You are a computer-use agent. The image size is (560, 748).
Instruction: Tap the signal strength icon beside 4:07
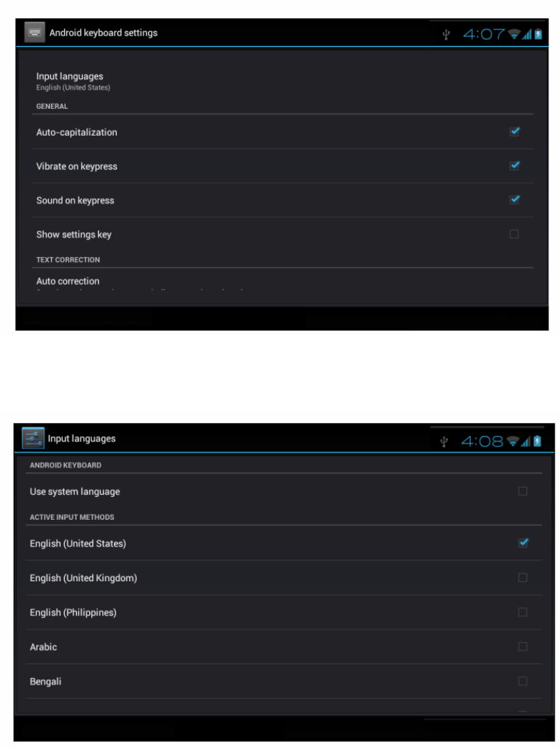coord(526,34)
